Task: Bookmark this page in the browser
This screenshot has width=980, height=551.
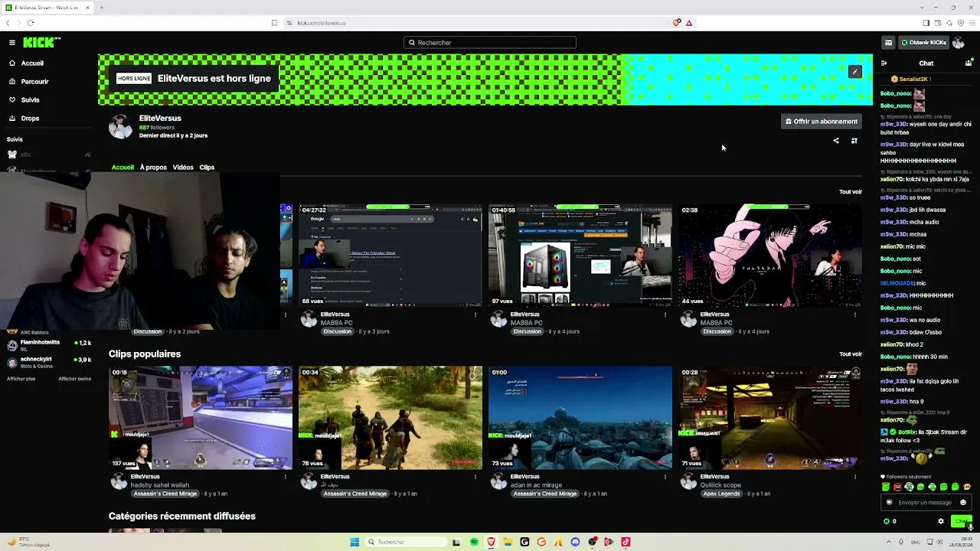Action: pyautogui.click(x=274, y=23)
